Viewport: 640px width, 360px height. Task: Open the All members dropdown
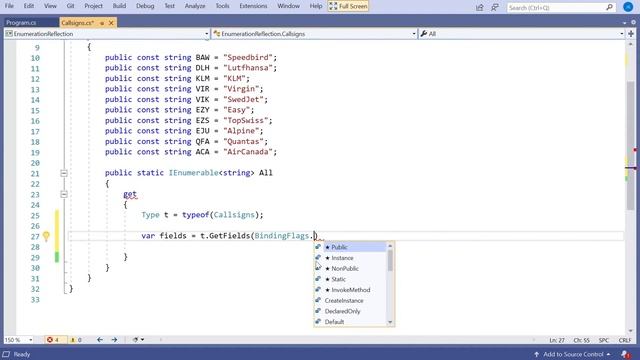(x=522, y=34)
